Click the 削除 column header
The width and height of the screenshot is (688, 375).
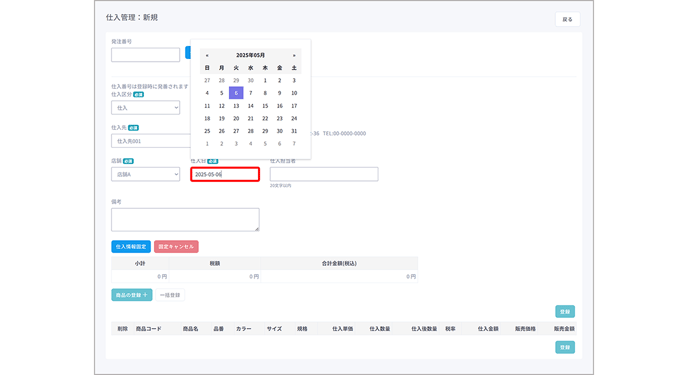(x=122, y=329)
